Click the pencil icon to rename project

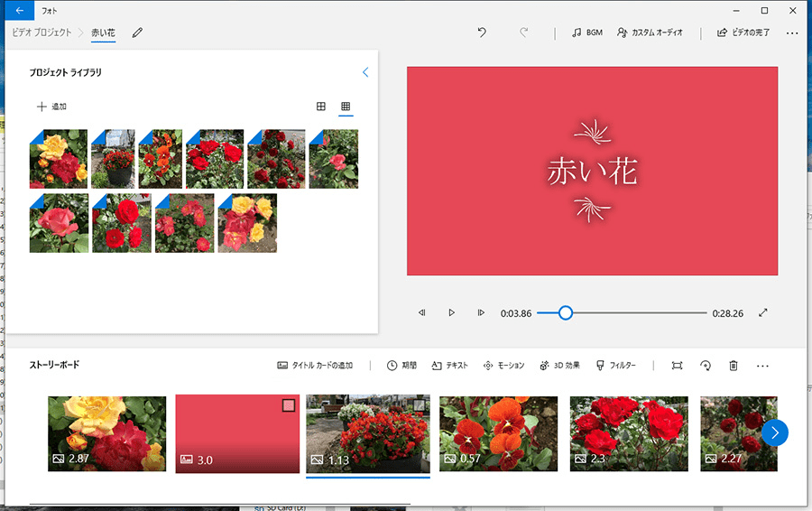pyautogui.click(x=137, y=33)
